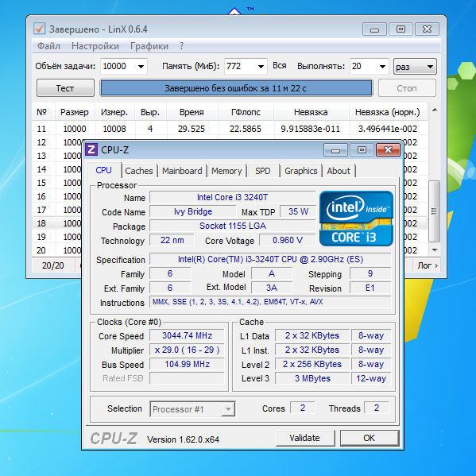This screenshot has width=476, height=476.
Task: Open the Настройки menu in LinX
Action: (95, 46)
